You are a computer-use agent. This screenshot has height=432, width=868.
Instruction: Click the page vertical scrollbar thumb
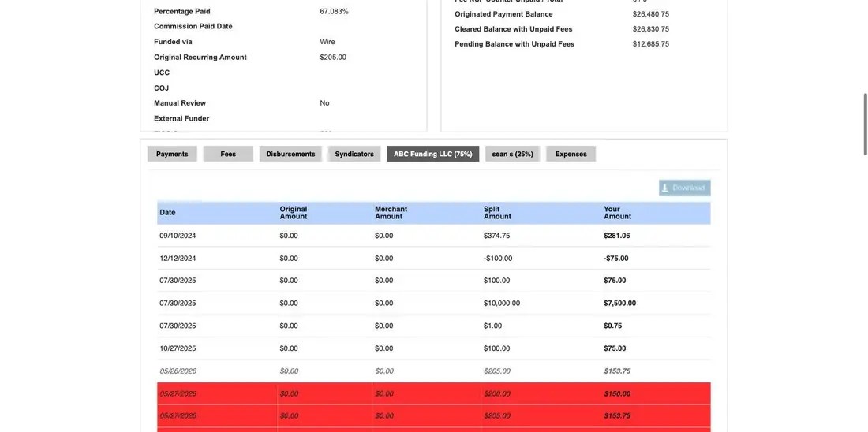[x=865, y=125]
